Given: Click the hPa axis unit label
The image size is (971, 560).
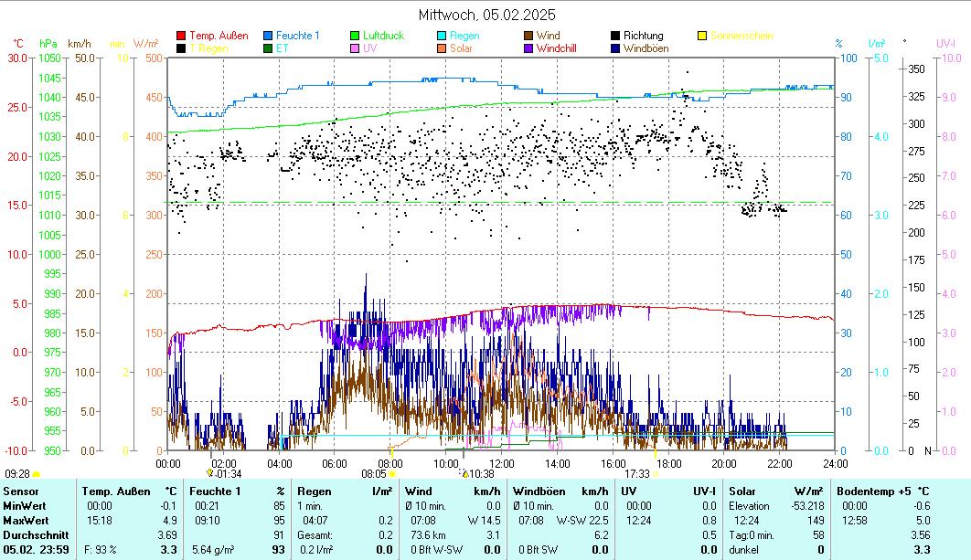Looking at the screenshot, I should pyautogui.click(x=48, y=43).
